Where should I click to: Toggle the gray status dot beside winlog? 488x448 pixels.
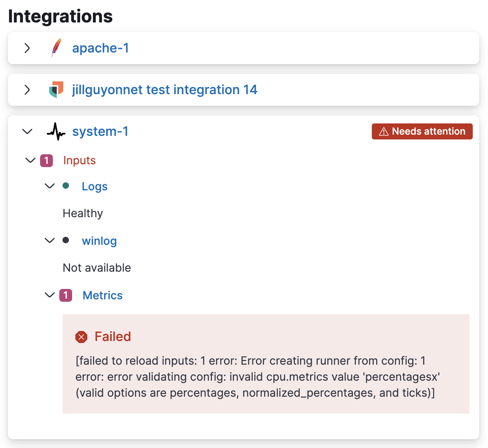click(66, 240)
